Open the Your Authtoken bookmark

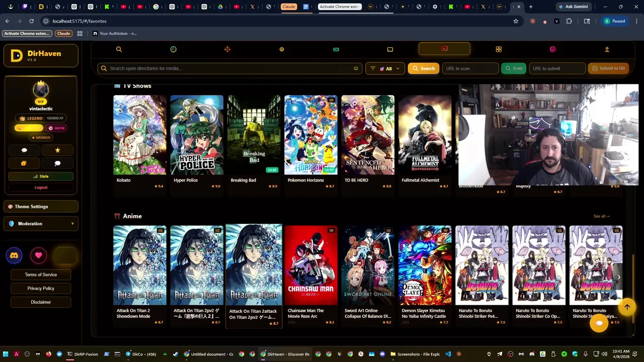[x=115, y=33]
